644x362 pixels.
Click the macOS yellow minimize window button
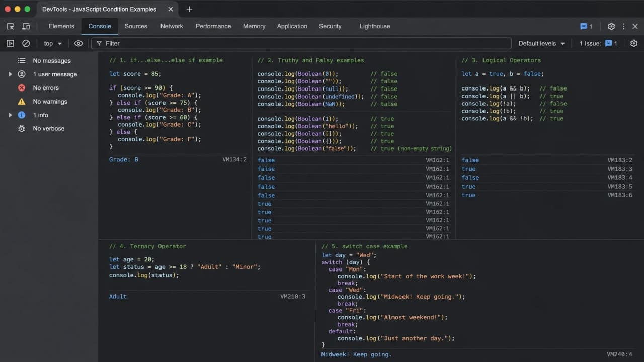point(18,9)
